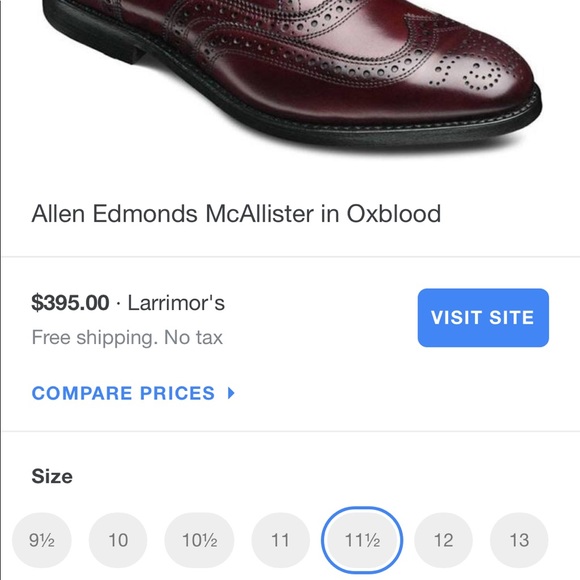Pick the 10½ size chip
580x580 pixels.
tap(199, 540)
